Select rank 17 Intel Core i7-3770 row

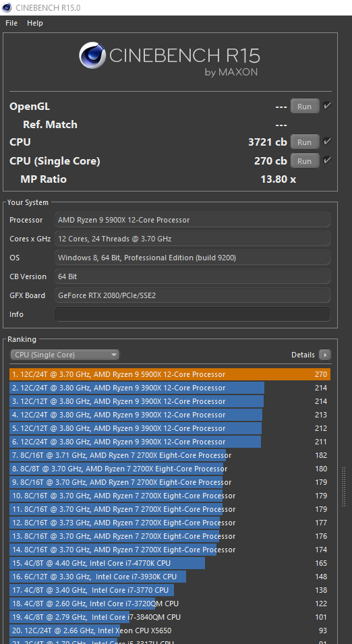point(170,590)
